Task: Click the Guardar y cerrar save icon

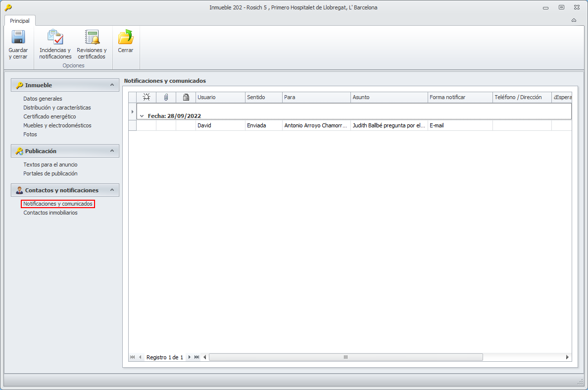Action: coord(18,38)
